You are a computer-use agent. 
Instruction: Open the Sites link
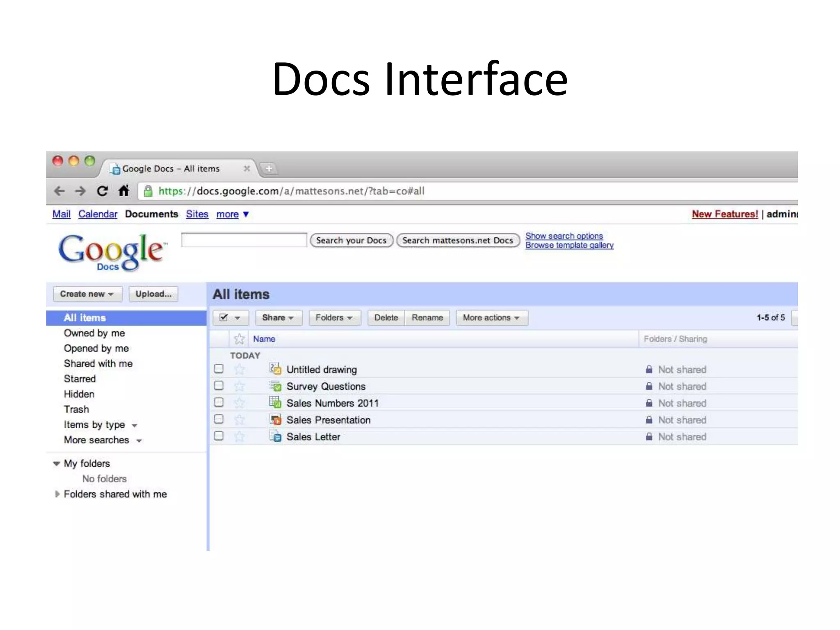(197, 214)
